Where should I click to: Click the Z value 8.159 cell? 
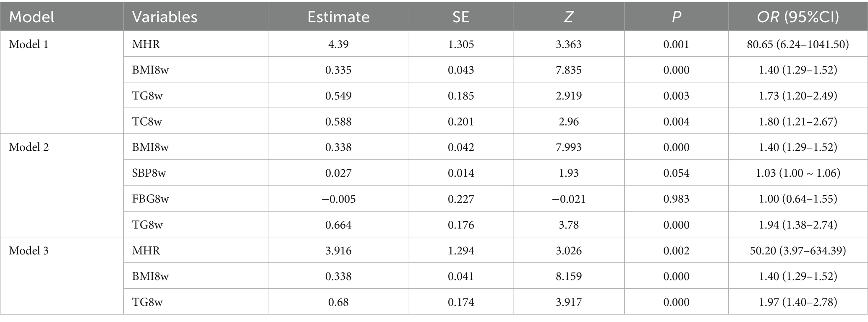pyautogui.click(x=568, y=276)
